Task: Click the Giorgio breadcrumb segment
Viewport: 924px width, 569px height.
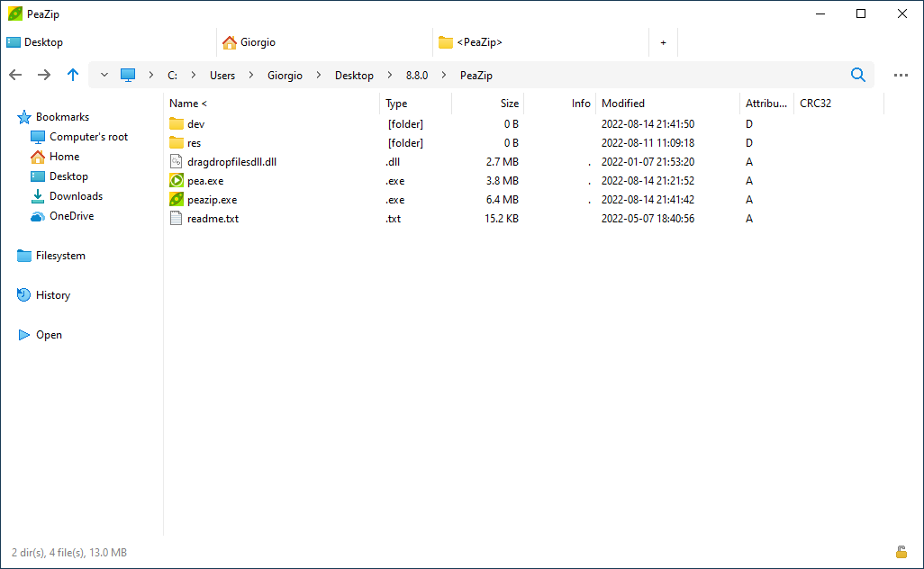Action: click(x=285, y=76)
